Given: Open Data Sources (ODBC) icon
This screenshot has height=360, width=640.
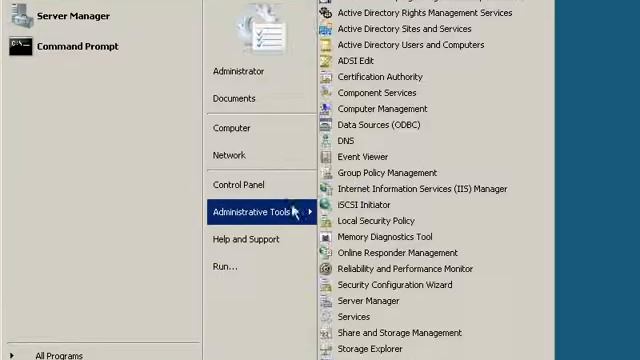Looking at the screenshot, I should pyautogui.click(x=326, y=124).
